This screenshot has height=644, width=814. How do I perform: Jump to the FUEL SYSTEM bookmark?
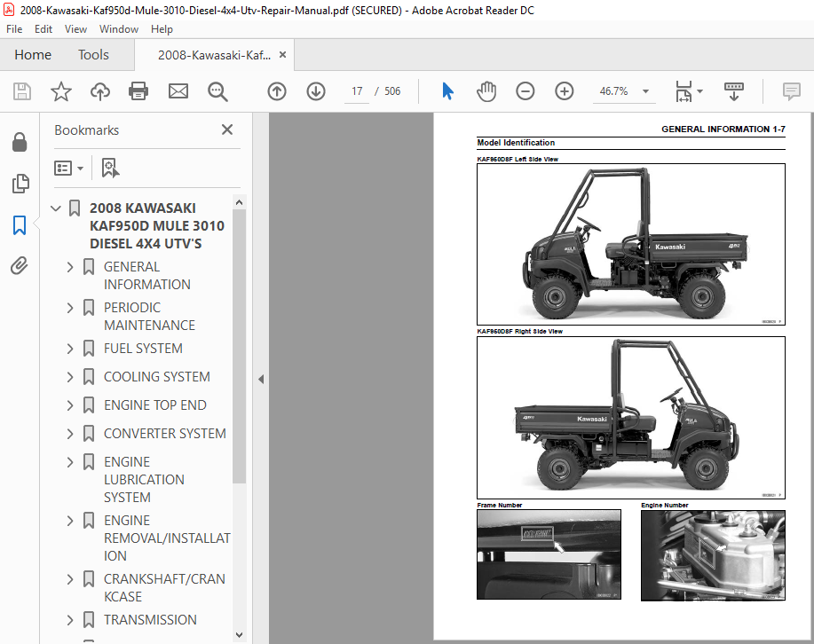[143, 349]
